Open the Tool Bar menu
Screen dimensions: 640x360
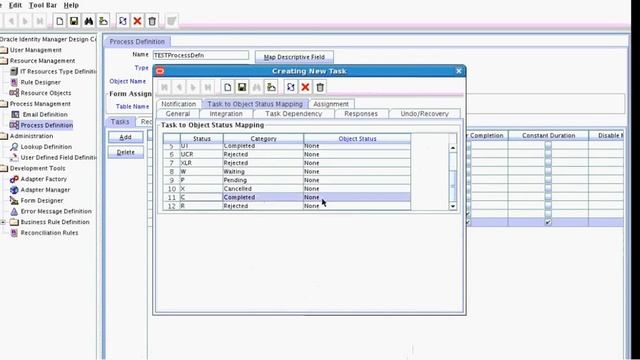tap(43, 5)
